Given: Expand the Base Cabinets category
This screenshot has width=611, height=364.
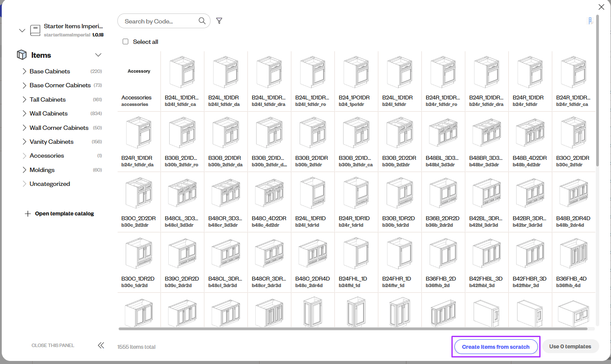Looking at the screenshot, I should point(25,71).
